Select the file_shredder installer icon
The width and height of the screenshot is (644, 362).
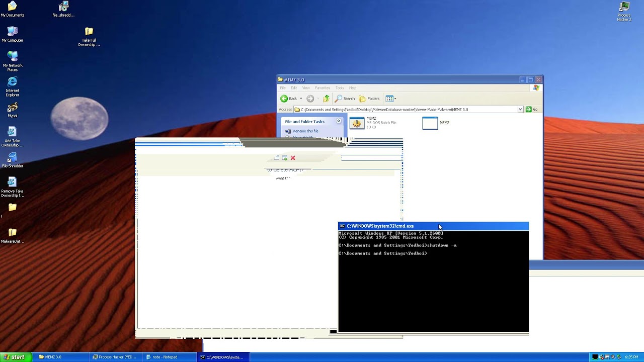tap(63, 9)
